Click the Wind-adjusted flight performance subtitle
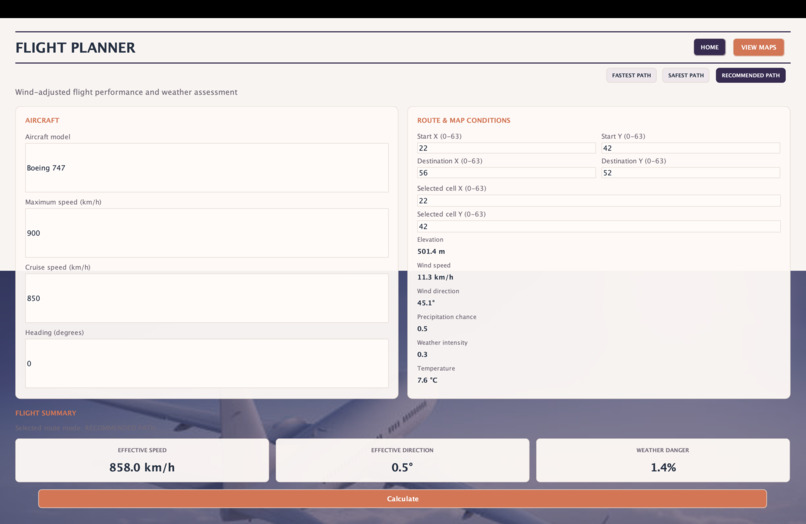This screenshot has width=806, height=524. coord(126,92)
